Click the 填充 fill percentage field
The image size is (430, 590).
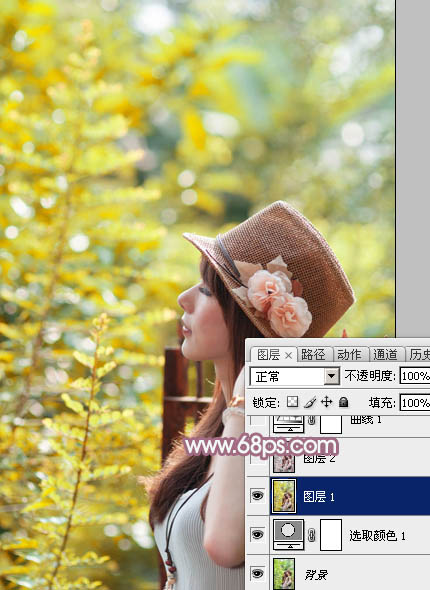[x=415, y=403]
